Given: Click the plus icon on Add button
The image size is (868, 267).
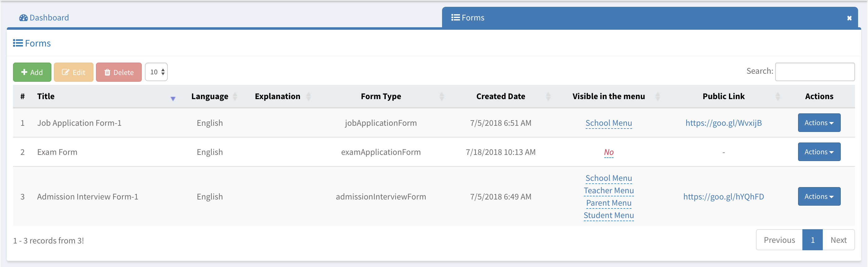Looking at the screenshot, I should (x=24, y=72).
